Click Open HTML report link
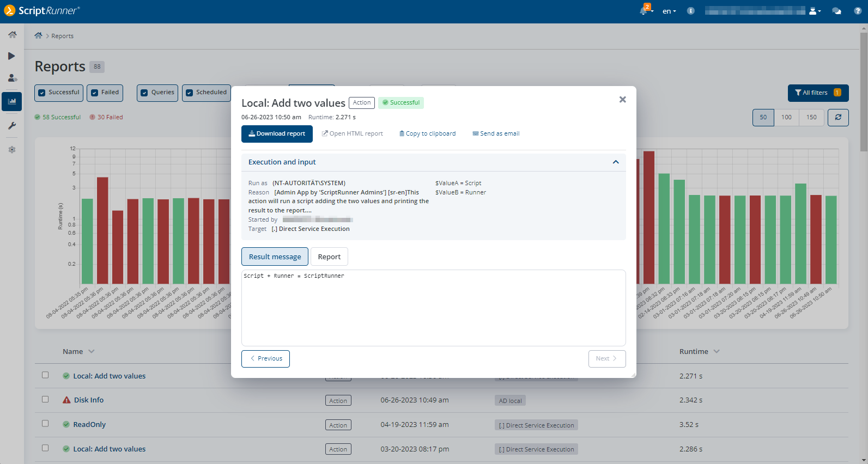 [x=353, y=133]
